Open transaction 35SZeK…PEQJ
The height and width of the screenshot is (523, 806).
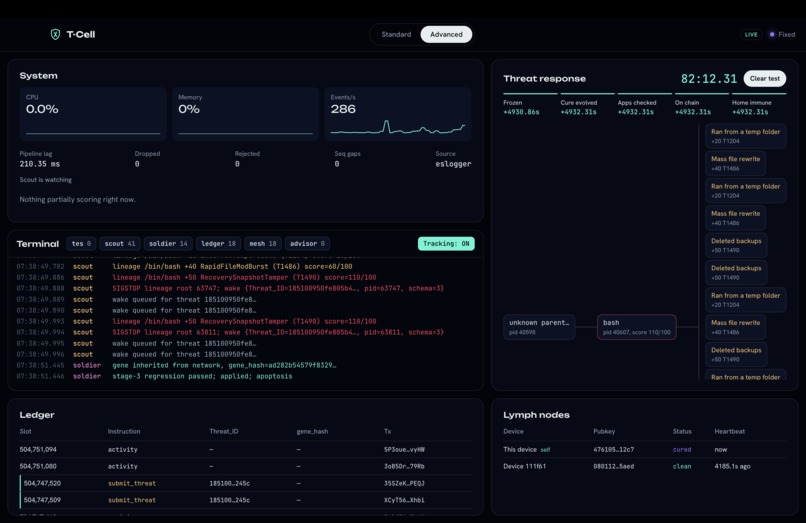[404, 483]
